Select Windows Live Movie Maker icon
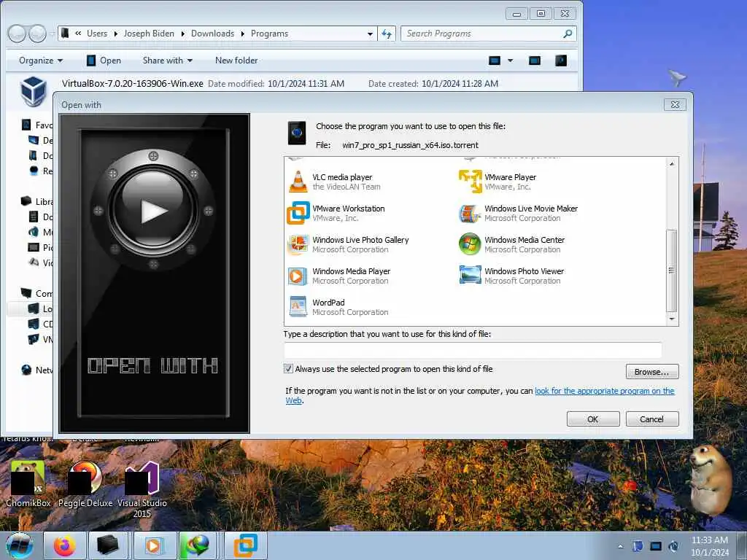747x560 pixels. [x=470, y=214]
